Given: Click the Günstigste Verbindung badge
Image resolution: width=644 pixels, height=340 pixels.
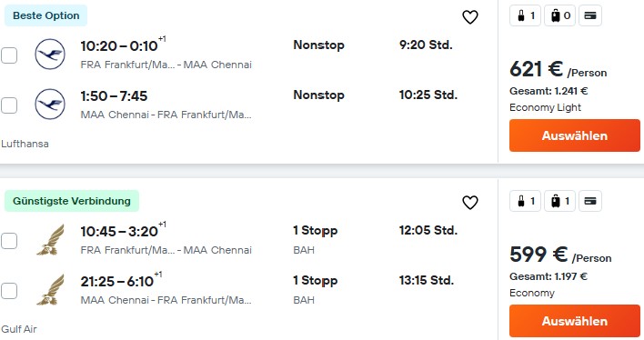Looking at the screenshot, I should (x=72, y=201).
